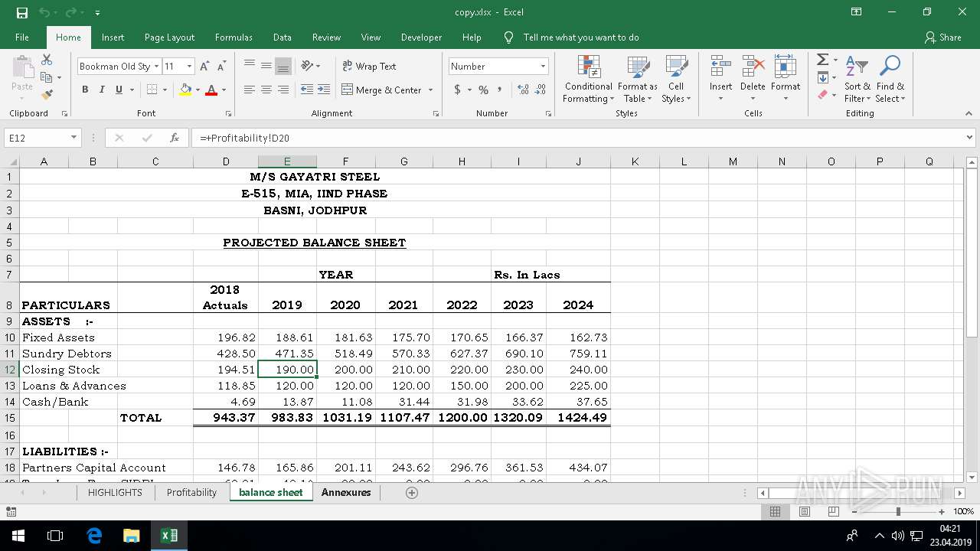Add a new sheet with plus button

411,493
